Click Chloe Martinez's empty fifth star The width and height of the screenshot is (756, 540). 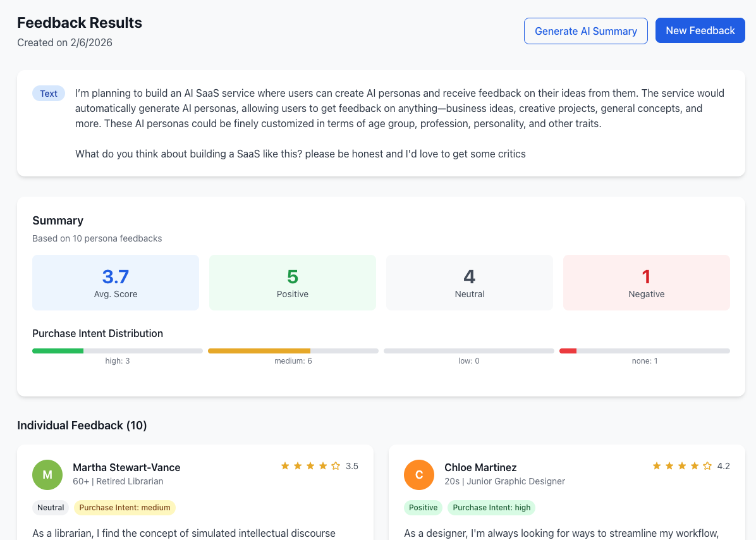(x=707, y=466)
